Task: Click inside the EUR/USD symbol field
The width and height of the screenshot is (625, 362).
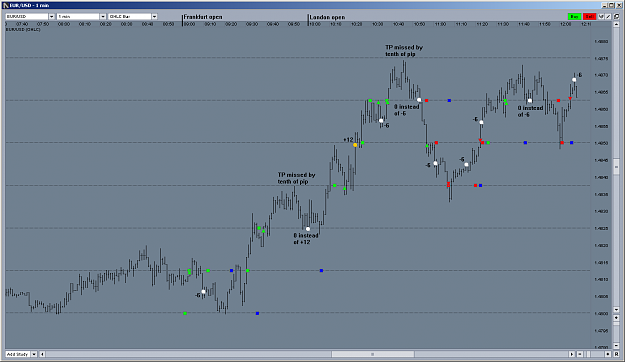Action: (27, 16)
